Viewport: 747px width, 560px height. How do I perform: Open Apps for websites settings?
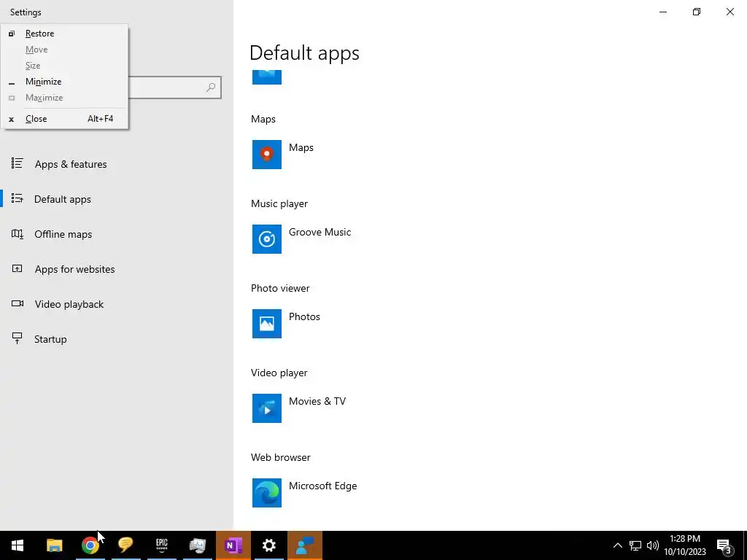[x=117, y=269]
